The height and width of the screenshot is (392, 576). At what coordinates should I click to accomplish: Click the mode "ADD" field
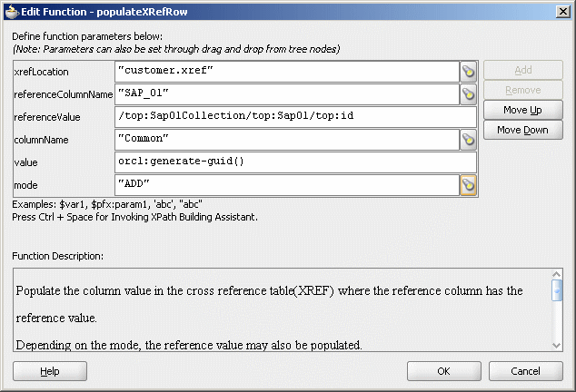pyautogui.click(x=287, y=185)
